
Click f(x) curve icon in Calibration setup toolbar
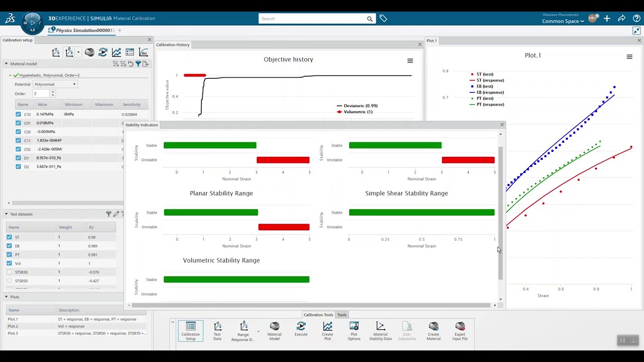(x=143, y=52)
